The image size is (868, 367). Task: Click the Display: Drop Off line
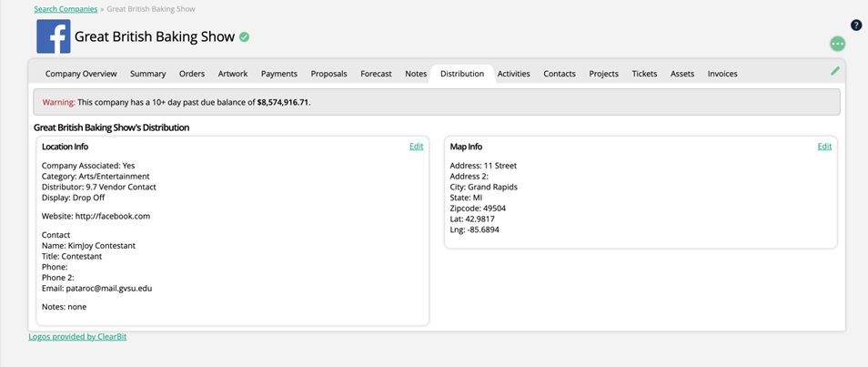coord(74,198)
